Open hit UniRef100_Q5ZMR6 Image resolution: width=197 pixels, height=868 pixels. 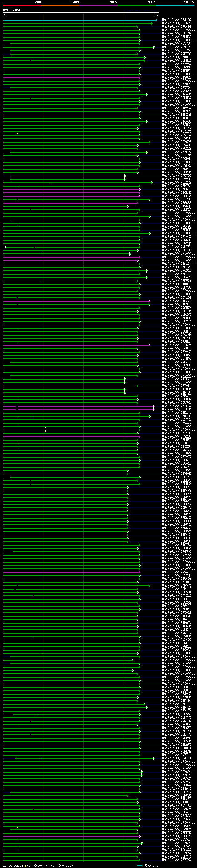(x=177, y=84)
